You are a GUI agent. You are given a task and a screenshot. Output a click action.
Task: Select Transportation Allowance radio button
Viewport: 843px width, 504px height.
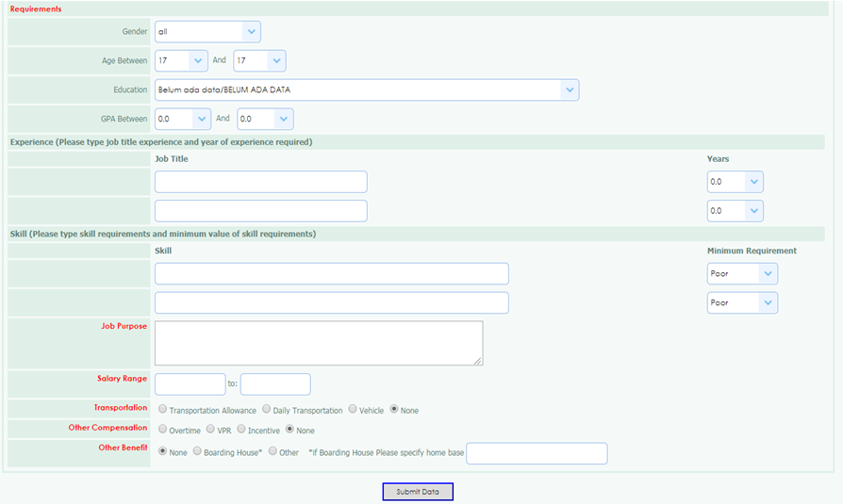[x=164, y=410]
